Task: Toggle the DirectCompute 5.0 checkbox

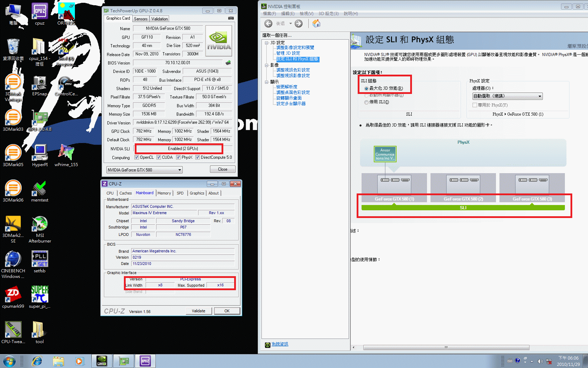Action: coord(198,157)
